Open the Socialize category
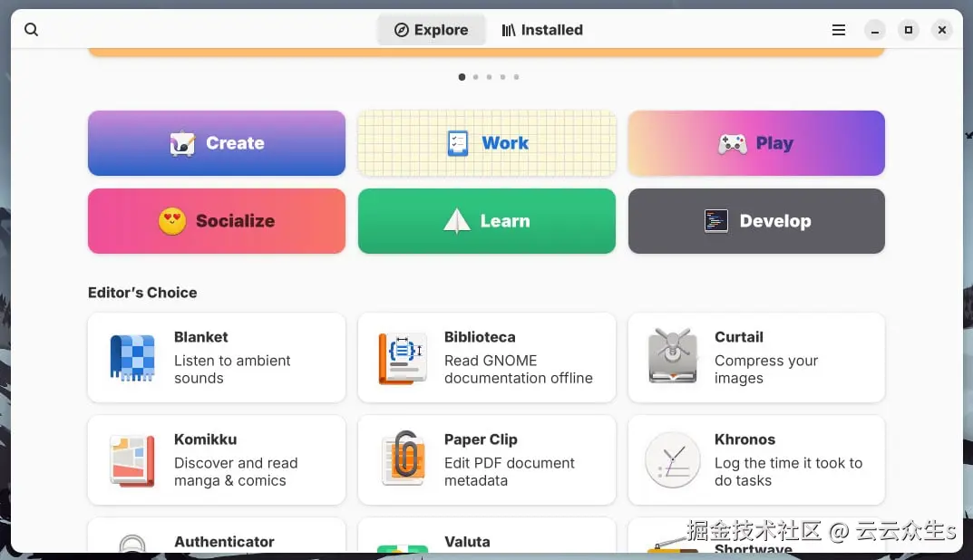The image size is (973, 560). 217,221
